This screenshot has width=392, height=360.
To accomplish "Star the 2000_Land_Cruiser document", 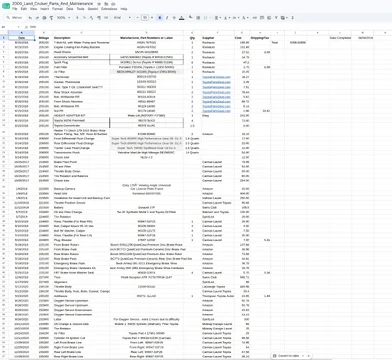I will click(x=99, y=4).
